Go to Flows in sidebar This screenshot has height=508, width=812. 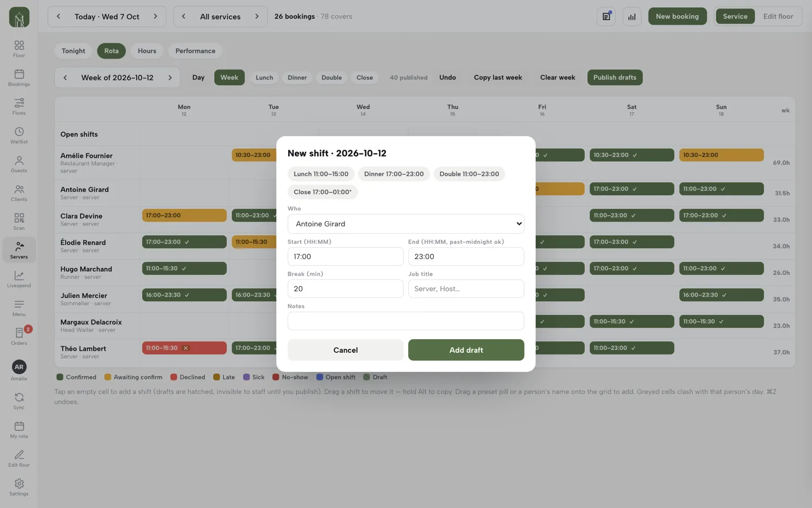[19, 107]
